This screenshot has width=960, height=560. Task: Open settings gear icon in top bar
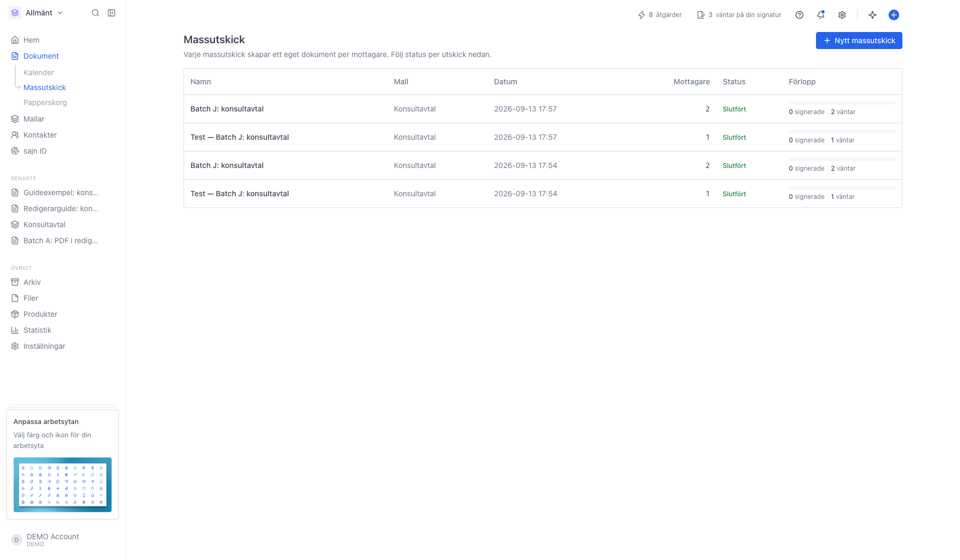click(x=842, y=15)
